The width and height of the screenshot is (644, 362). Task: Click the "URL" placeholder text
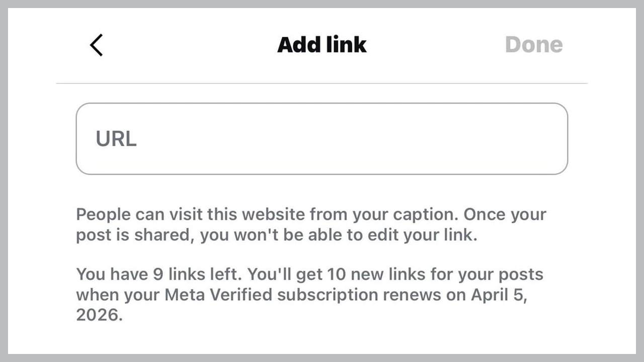click(x=116, y=139)
